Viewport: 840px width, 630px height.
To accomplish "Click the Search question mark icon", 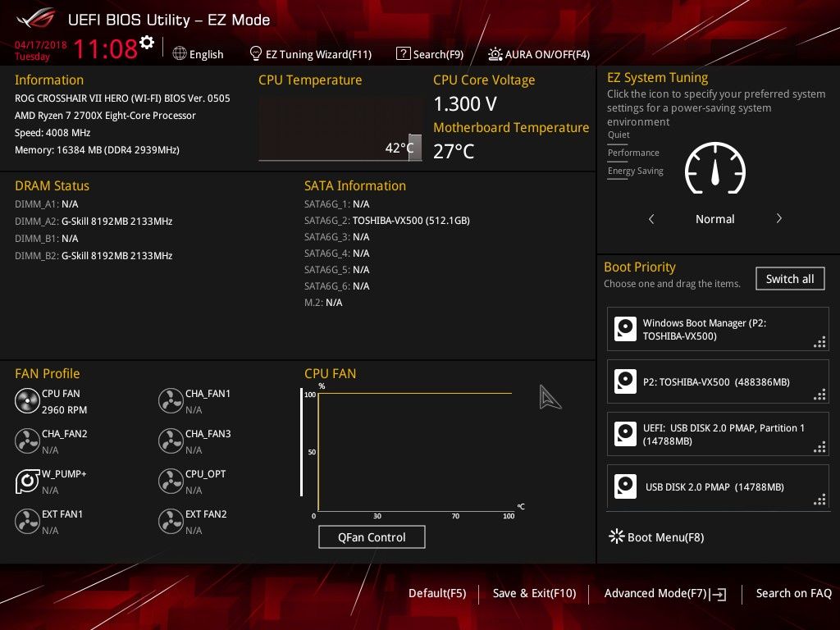I will coord(403,53).
